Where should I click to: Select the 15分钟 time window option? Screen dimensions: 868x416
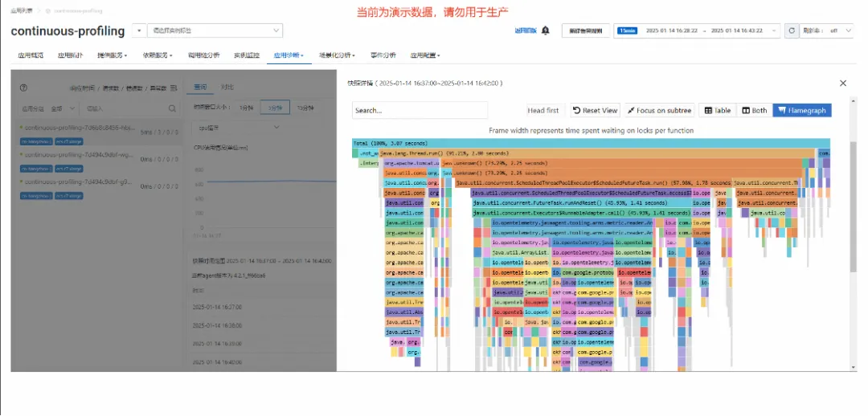pos(305,108)
